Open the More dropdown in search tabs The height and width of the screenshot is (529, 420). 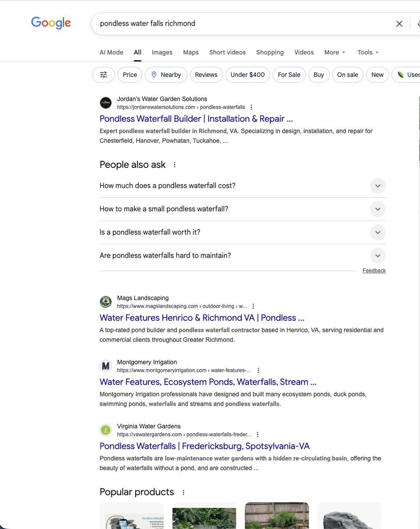coord(335,52)
